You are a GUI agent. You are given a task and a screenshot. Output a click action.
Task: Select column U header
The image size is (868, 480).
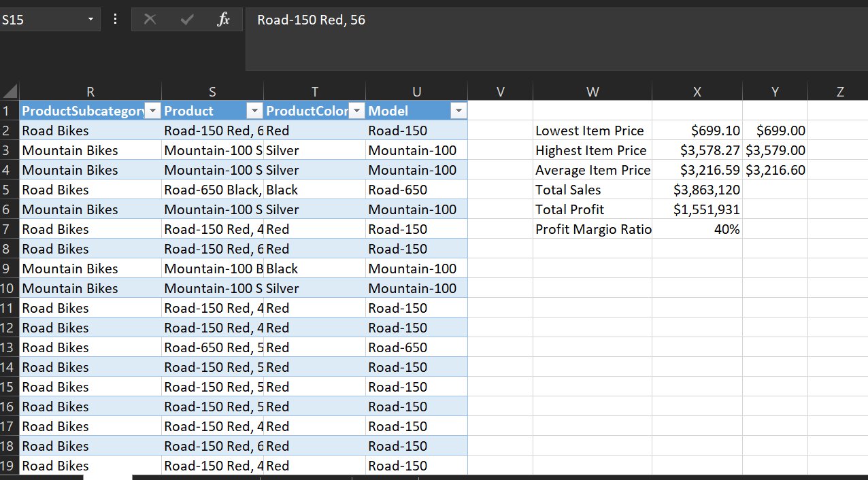[416, 92]
